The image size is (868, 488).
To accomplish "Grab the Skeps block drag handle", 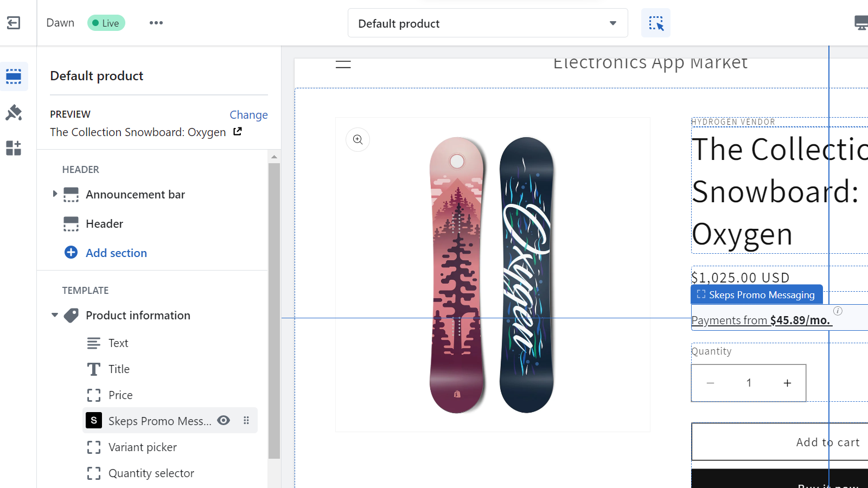I will click(x=246, y=420).
